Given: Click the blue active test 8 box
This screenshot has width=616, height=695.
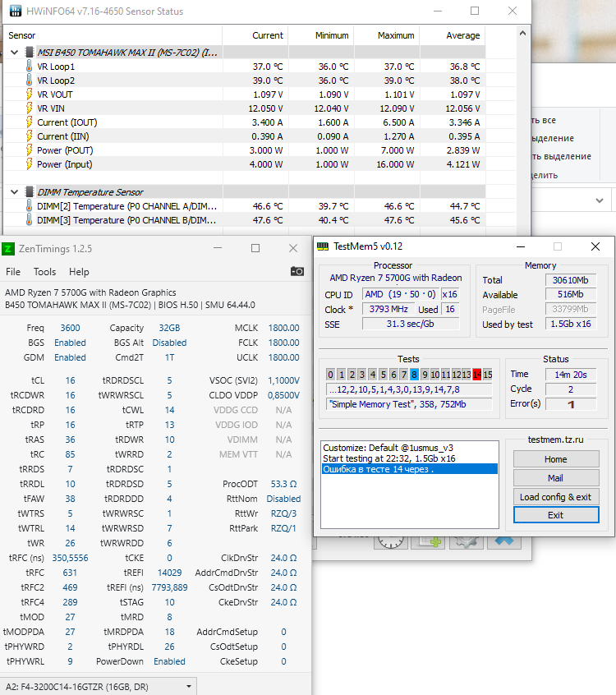Looking at the screenshot, I should coord(414,375).
